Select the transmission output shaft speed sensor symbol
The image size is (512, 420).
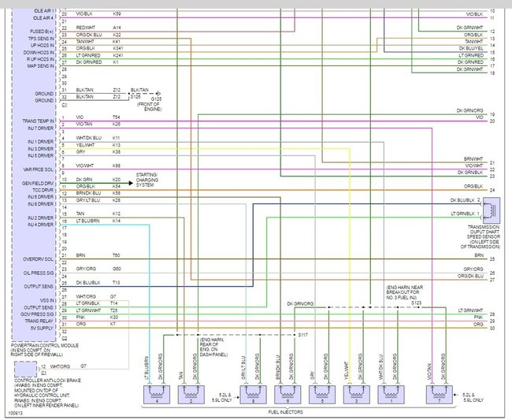tap(492, 210)
